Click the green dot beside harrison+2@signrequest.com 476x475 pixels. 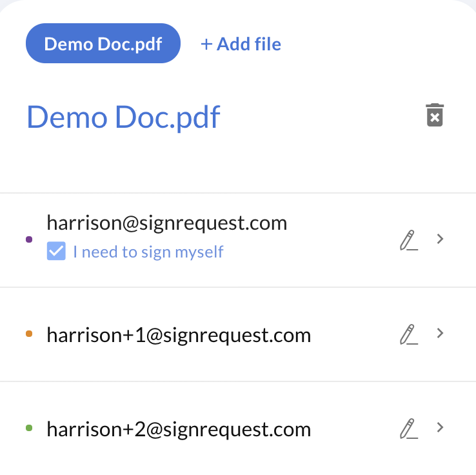(x=29, y=428)
